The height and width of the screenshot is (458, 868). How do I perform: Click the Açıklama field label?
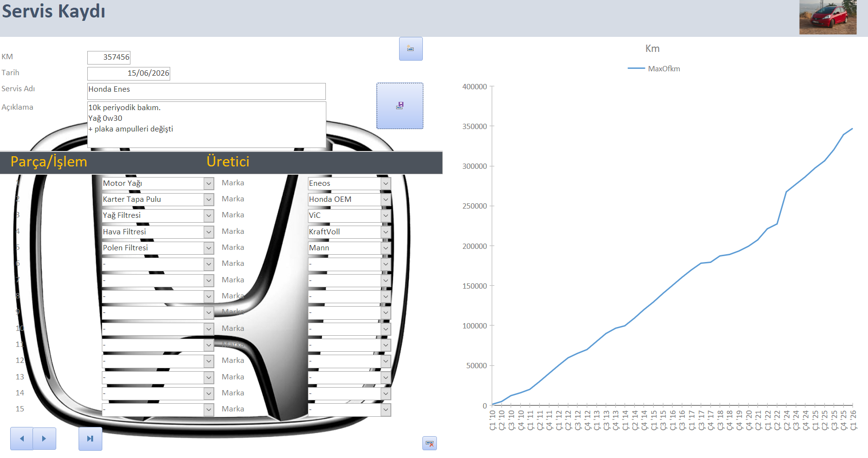(x=17, y=107)
